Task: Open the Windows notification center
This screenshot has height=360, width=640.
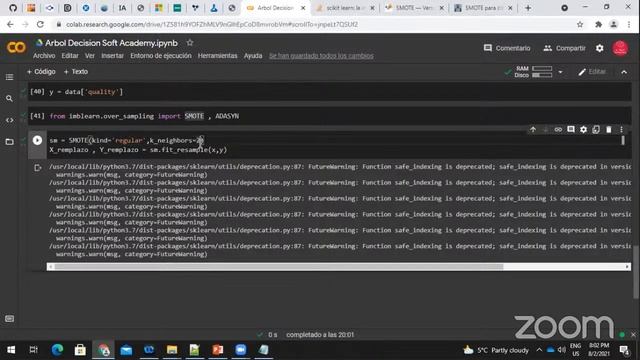Action: pos(624,350)
